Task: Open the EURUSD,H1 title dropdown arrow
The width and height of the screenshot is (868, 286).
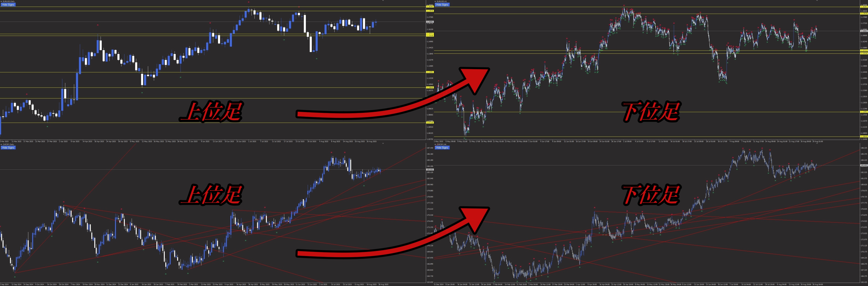Action: (x=435, y=1)
